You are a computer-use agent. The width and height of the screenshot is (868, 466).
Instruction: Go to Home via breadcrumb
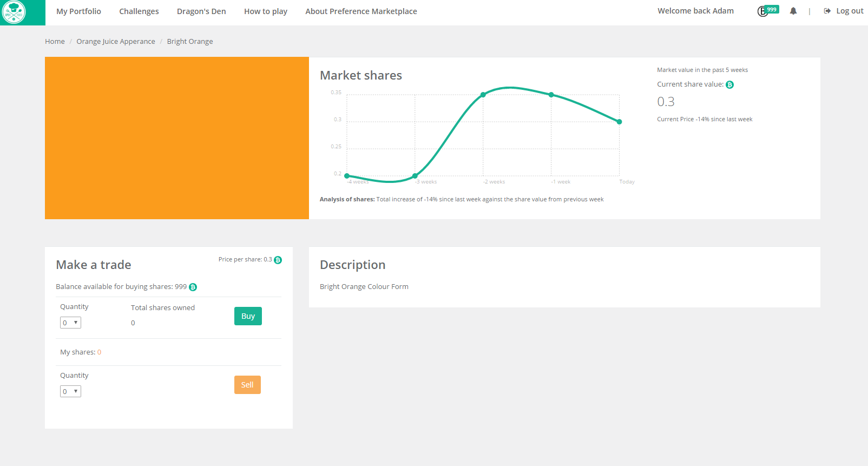click(55, 42)
